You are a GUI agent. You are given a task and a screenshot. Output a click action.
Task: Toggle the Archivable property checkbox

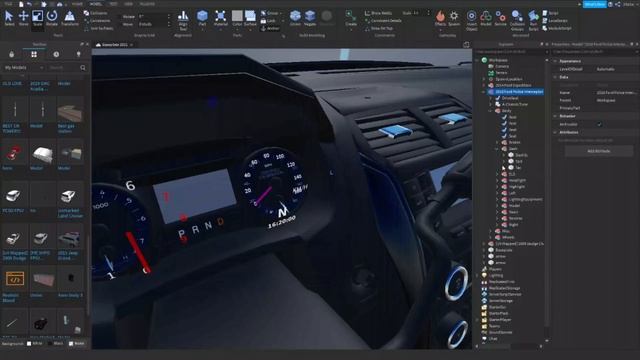[599, 124]
